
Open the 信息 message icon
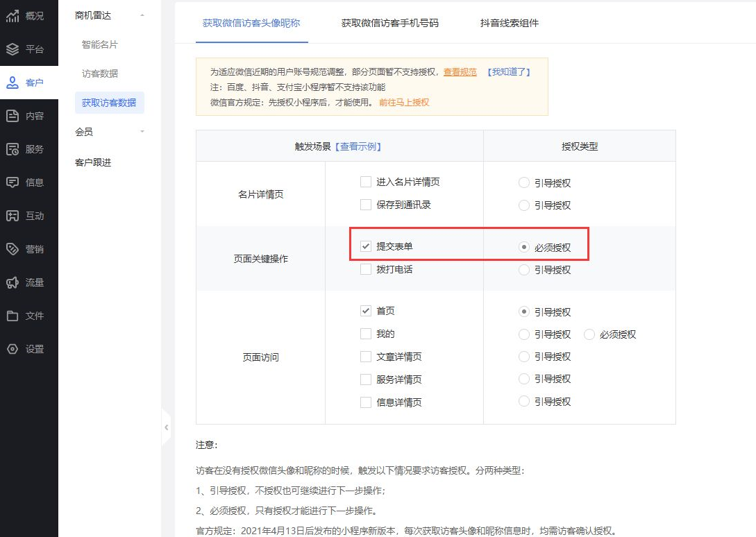tap(12, 182)
